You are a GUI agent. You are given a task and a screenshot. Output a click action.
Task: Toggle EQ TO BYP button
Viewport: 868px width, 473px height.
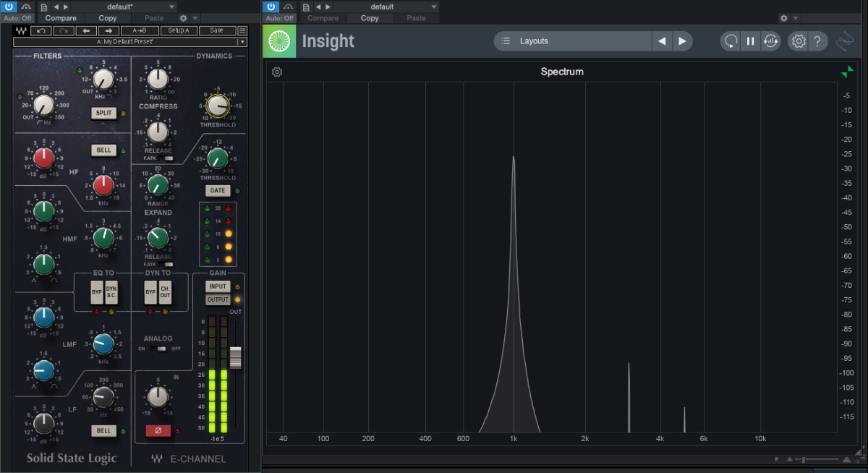pos(96,292)
